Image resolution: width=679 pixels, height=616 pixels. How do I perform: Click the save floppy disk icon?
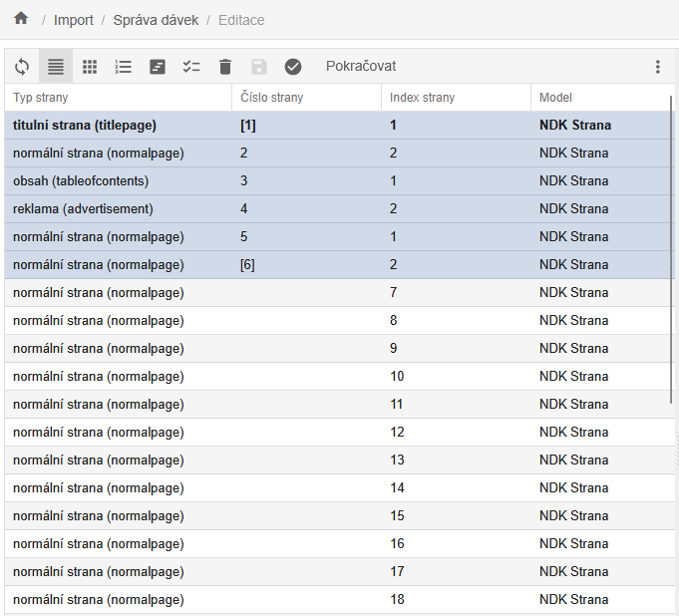point(259,67)
